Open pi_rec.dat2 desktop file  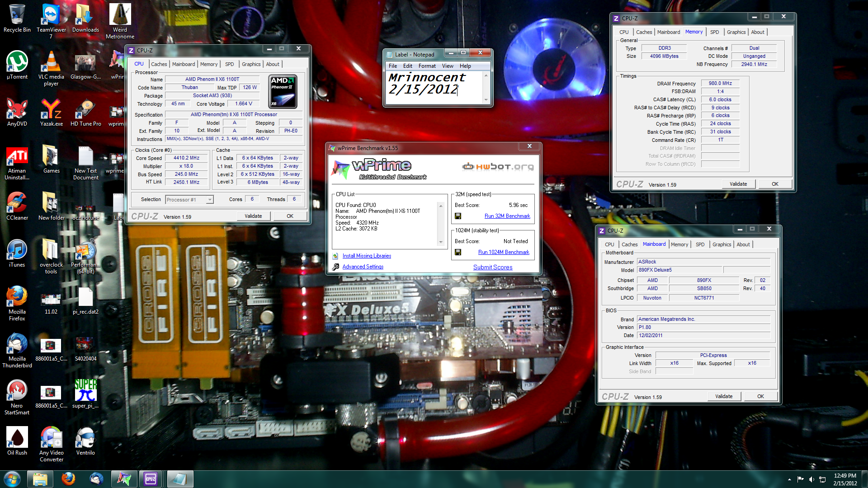pos(85,300)
